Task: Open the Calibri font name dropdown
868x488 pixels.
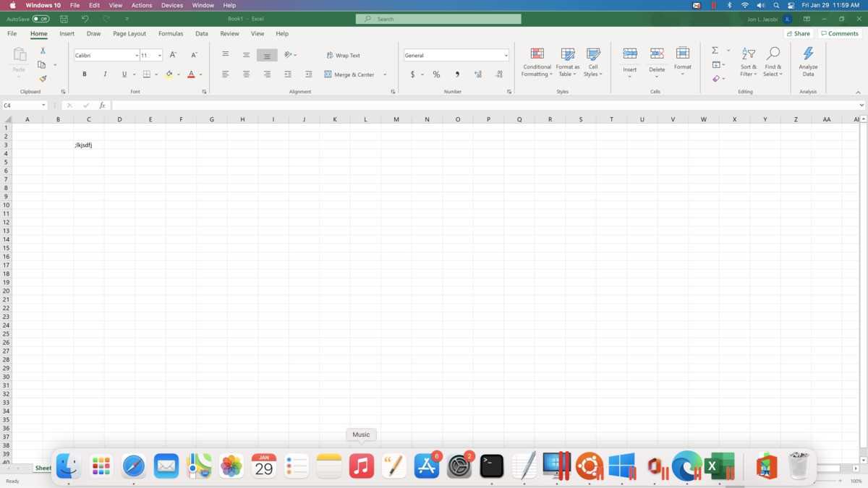Action: (137, 56)
